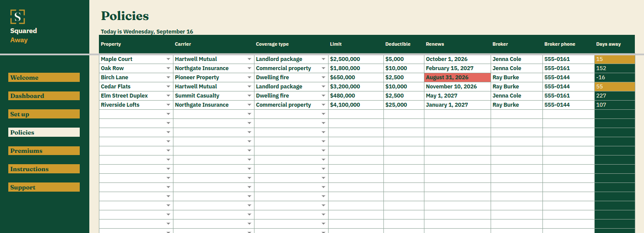This screenshot has width=644, height=233.
Task: Open coverage type dropdown in Riverside Lofts row
Action: pos(323,105)
